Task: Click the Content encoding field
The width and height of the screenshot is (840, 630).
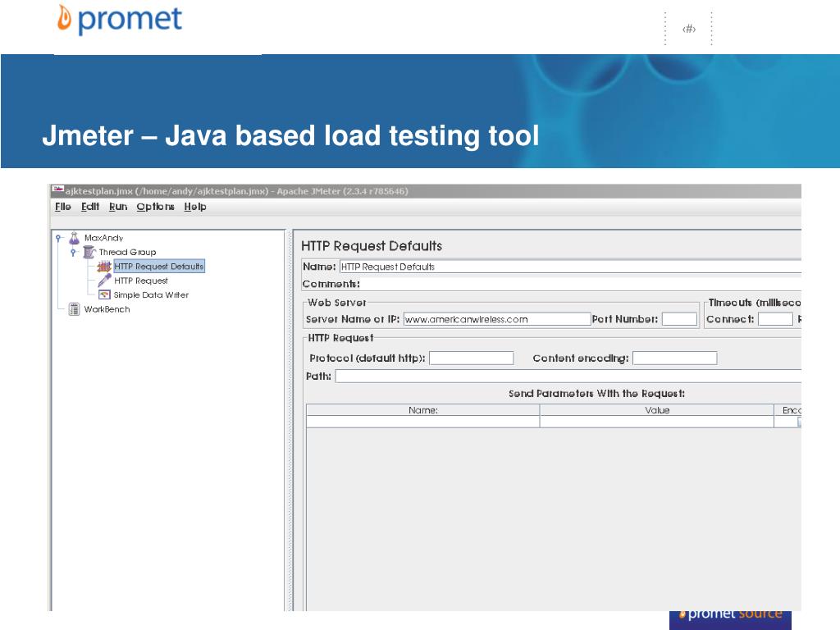Action: [674, 358]
